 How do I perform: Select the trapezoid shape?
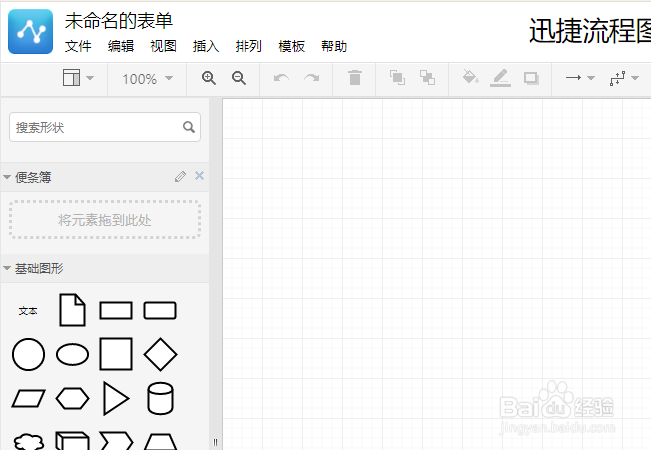pos(160,442)
